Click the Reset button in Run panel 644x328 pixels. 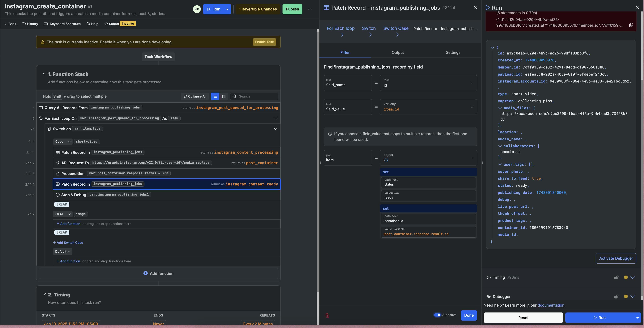point(523,318)
